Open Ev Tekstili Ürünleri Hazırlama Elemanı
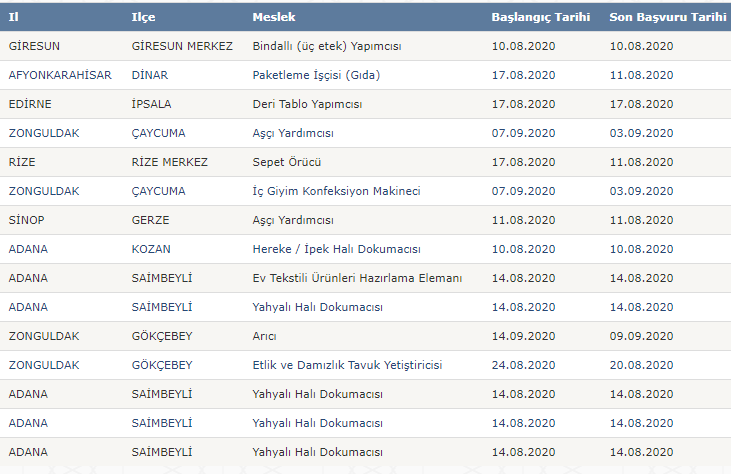This screenshot has height=474, width=731. pyautogui.click(x=357, y=278)
